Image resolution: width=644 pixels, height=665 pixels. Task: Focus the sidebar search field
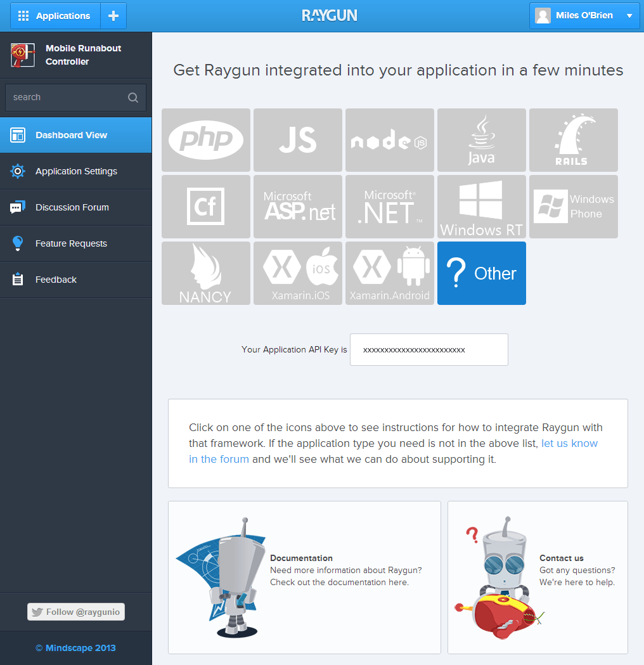(x=75, y=98)
